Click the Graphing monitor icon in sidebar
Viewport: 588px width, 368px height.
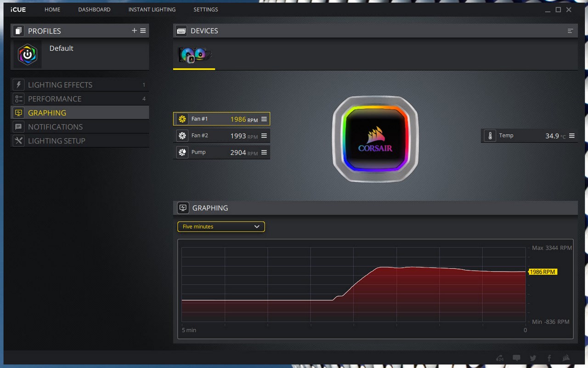pos(18,113)
